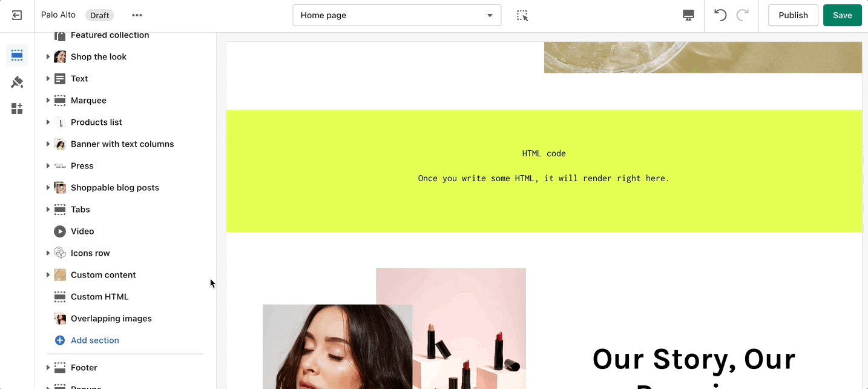Click the Publish button
868x389 pixels.
[793, 15]
